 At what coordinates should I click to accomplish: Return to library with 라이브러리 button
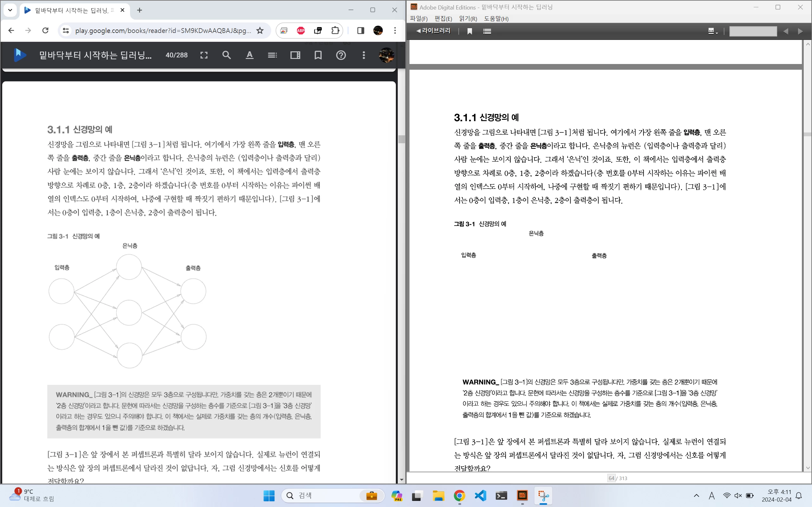433,31
